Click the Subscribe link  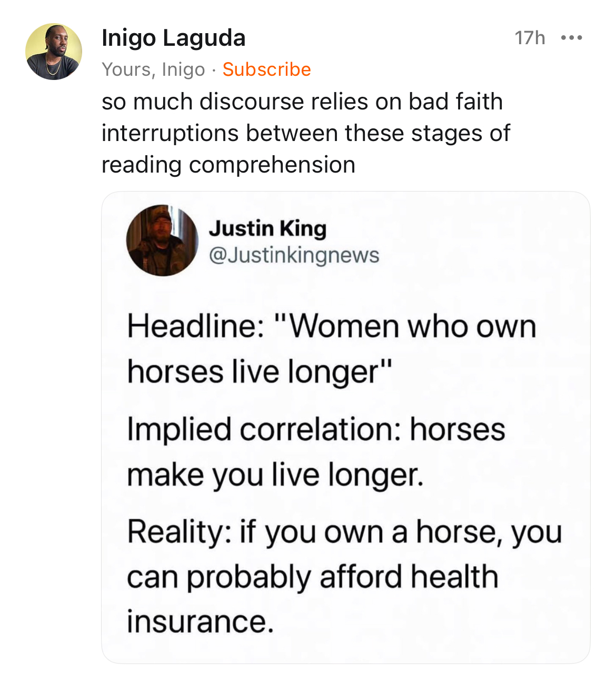(266, 69)
